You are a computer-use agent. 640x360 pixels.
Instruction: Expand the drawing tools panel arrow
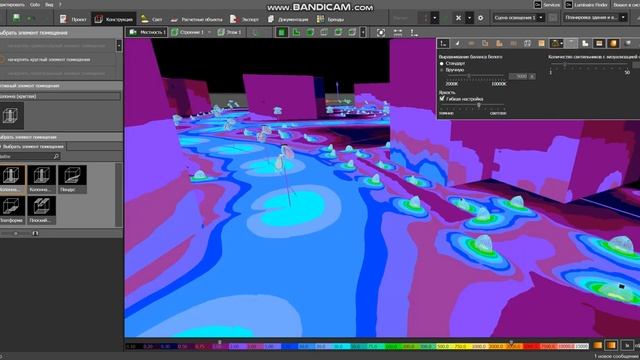pos(119,45)
